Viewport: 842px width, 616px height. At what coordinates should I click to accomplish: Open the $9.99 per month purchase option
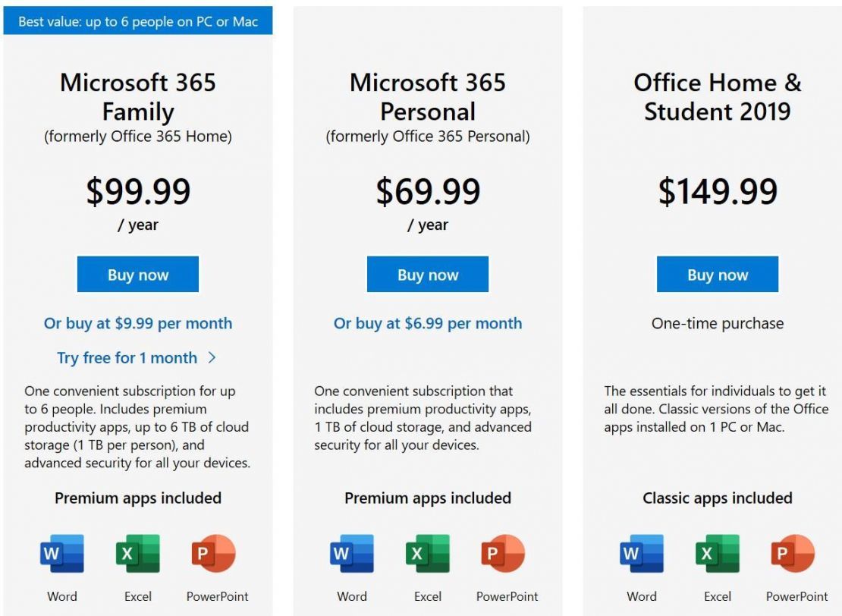tap(138, 323)
